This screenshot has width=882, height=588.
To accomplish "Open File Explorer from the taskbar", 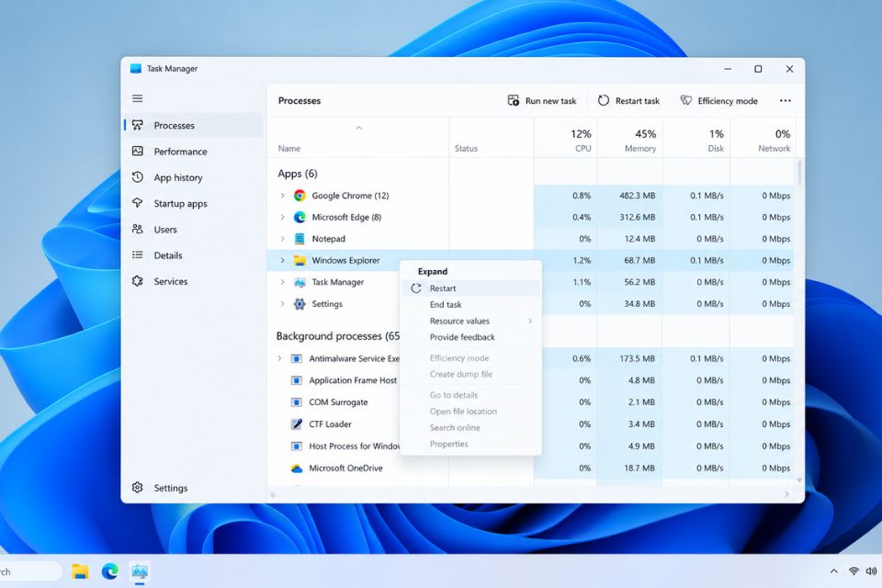I will [x=80, y=571].
